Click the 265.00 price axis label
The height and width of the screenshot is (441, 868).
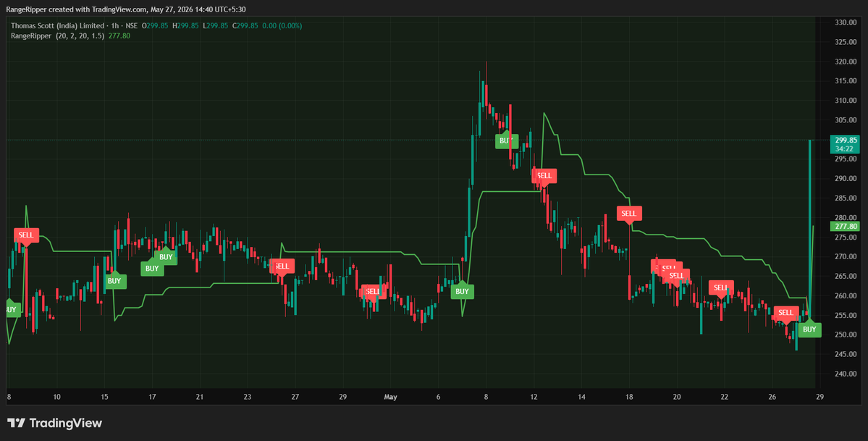846,276
